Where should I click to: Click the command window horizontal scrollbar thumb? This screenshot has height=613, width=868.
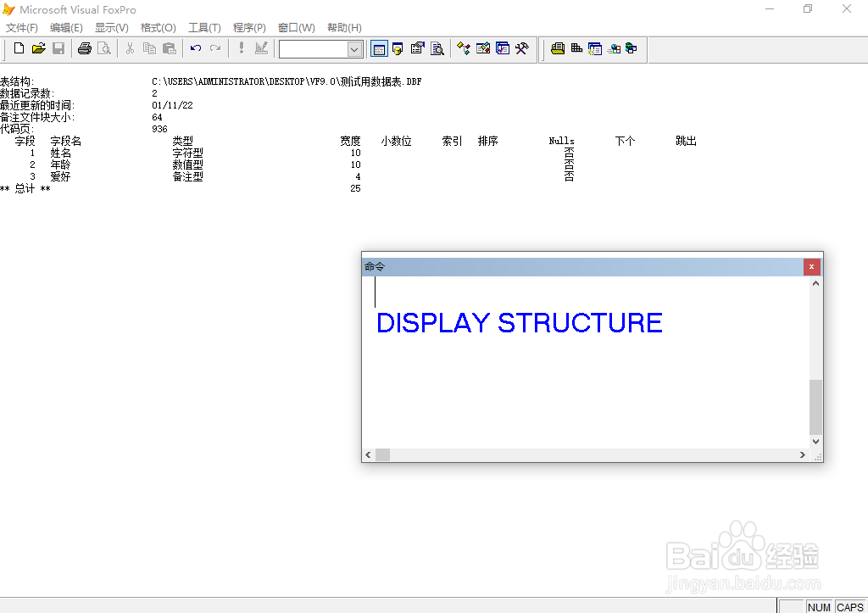click(x=382, y=454)
